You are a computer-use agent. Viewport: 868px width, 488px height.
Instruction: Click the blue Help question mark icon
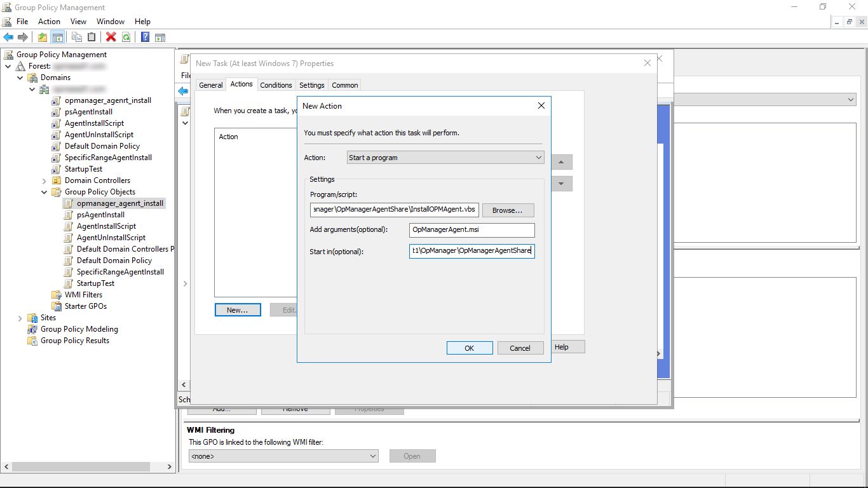point(145,37)
